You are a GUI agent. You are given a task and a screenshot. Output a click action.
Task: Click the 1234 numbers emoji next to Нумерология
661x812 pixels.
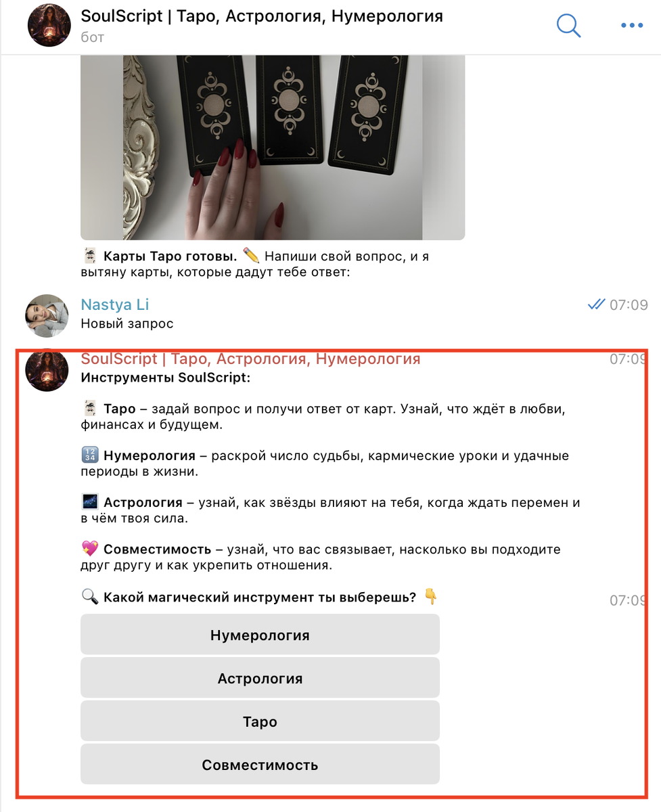[89, 455]
